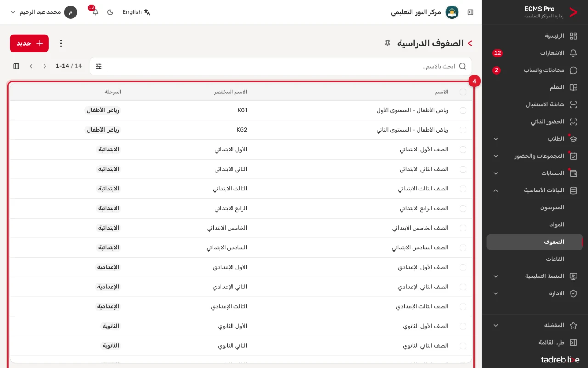The image size is (588, 368).
Task: Toggle dark mode moon icon
Action: point(110,12)
